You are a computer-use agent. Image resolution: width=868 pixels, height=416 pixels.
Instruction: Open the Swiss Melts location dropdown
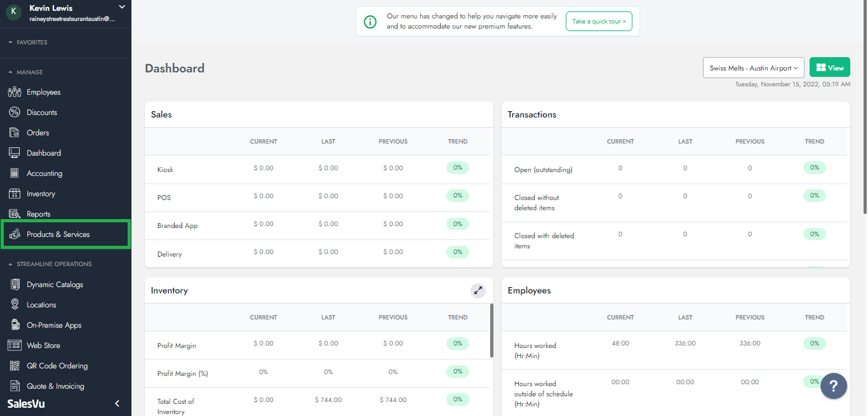pyautogui.click(x=753, y=68)
